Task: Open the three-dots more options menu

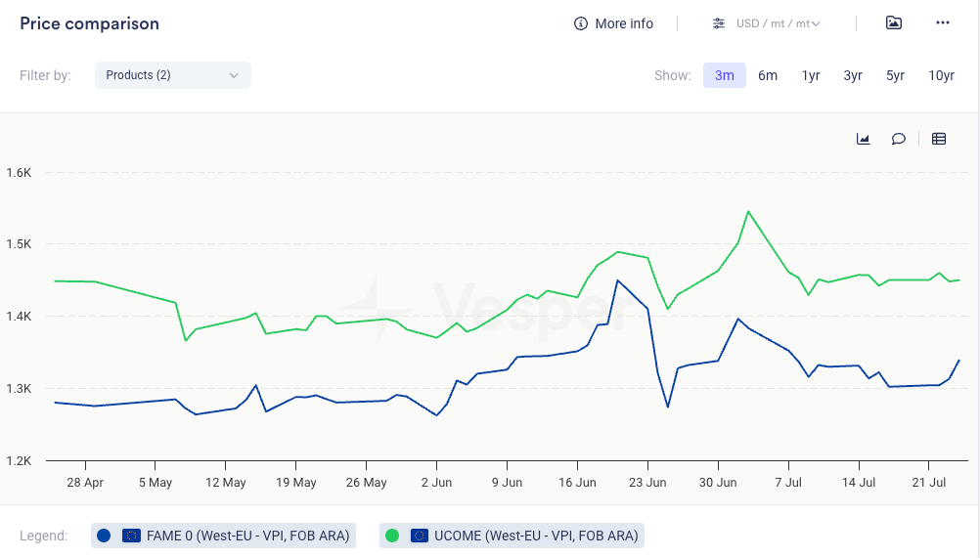Action: (x=943, y=23)
